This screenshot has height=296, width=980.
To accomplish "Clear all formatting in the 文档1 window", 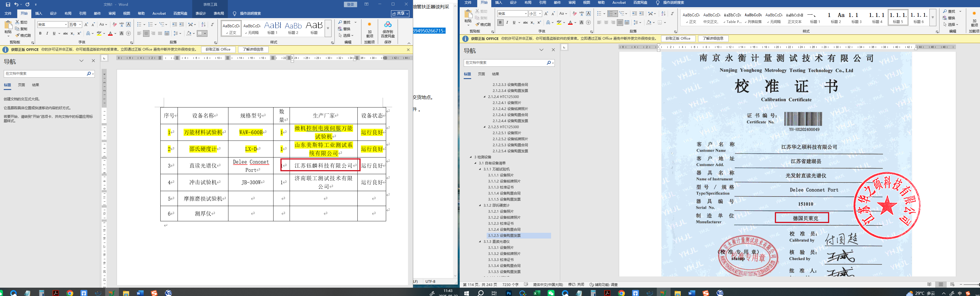I will (x=115, y=24).
